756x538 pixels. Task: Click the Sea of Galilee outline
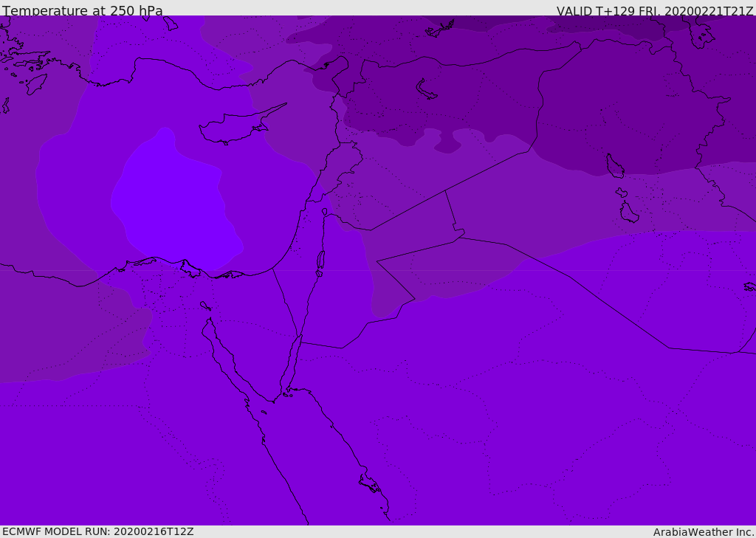(325, 212)
